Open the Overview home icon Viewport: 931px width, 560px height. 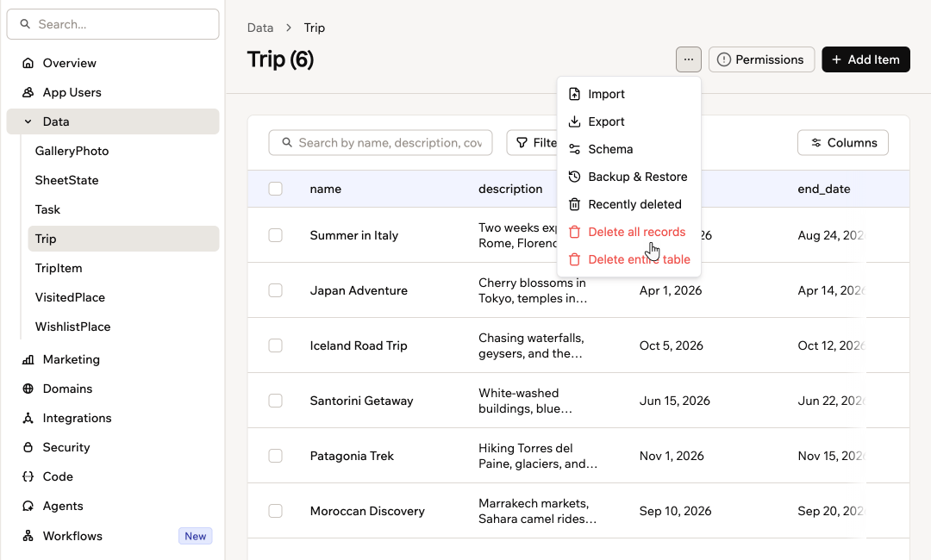coord(28,63)
